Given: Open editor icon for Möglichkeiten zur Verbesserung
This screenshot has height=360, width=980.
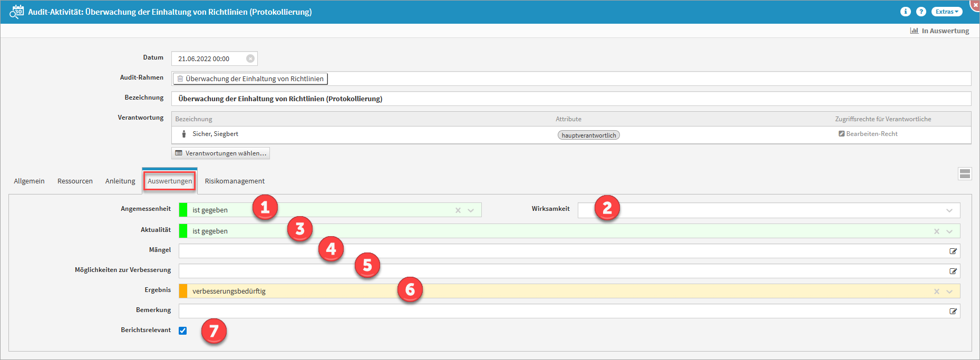Looking at the screenshot, I should click(x=953, y=271).
